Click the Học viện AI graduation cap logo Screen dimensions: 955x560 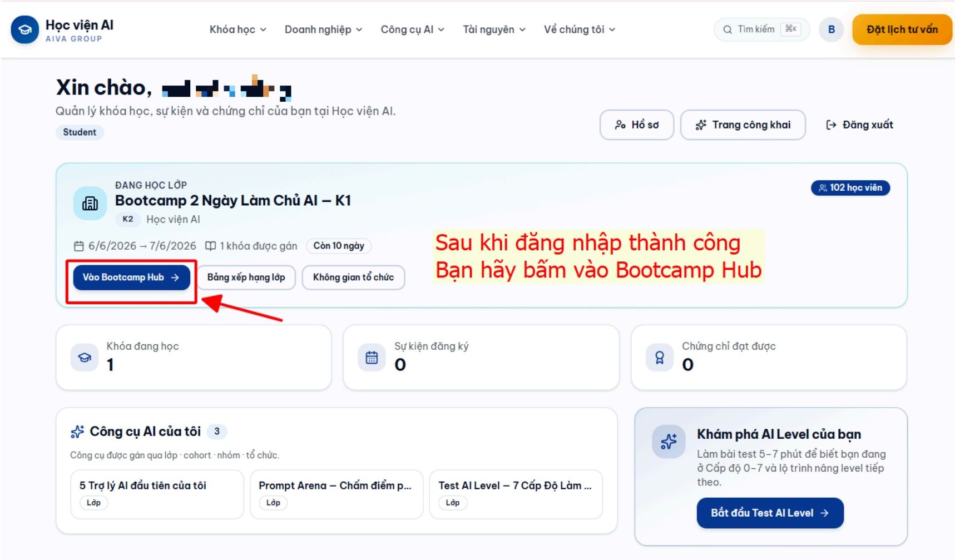[x=25, y=29]
